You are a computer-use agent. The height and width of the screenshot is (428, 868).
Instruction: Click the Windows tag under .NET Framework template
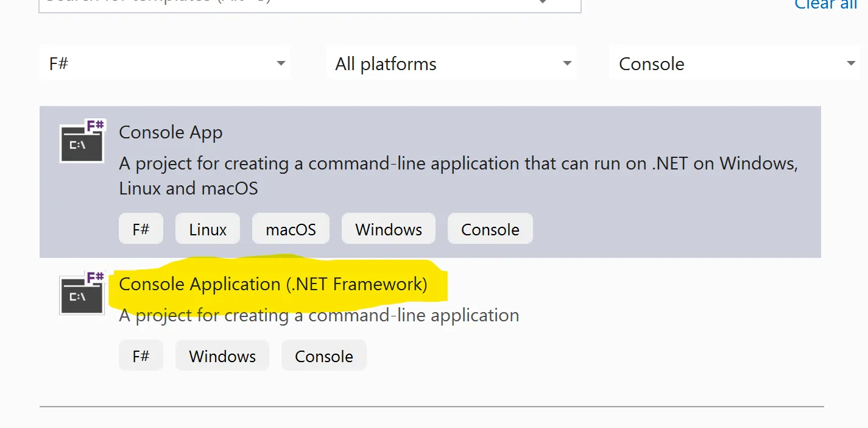[222, 356]
